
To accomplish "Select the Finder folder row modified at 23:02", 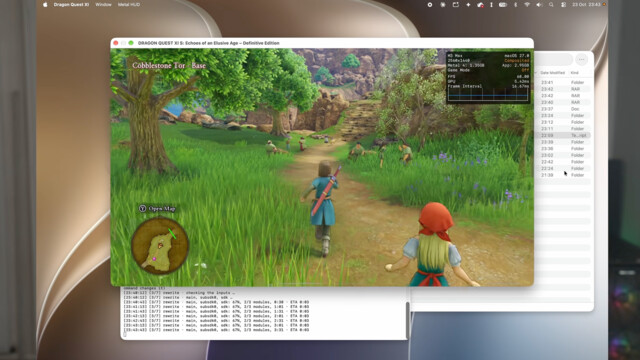I will pos(563,155).
